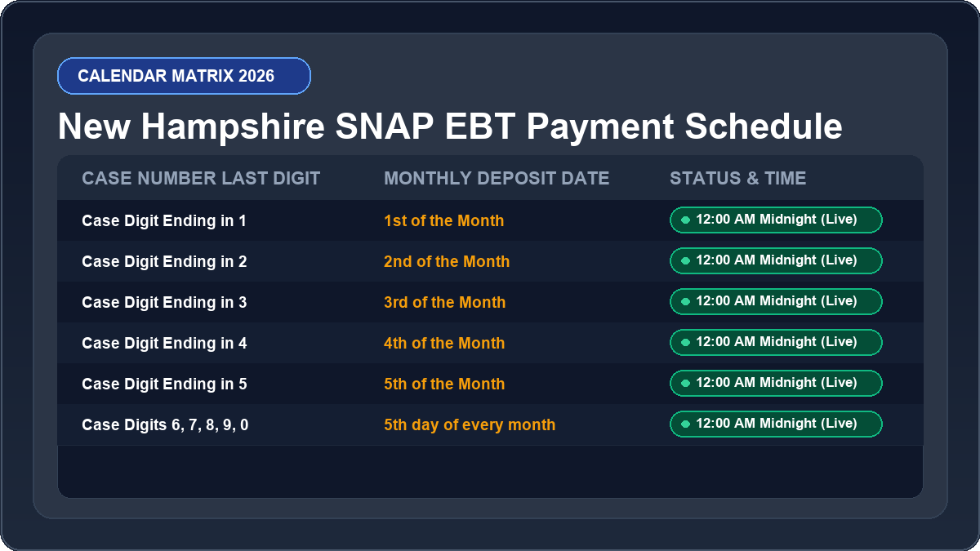Click the green live dot in digit 4 row
Screen dimensions: 980x551
click(x=685, y=342)
